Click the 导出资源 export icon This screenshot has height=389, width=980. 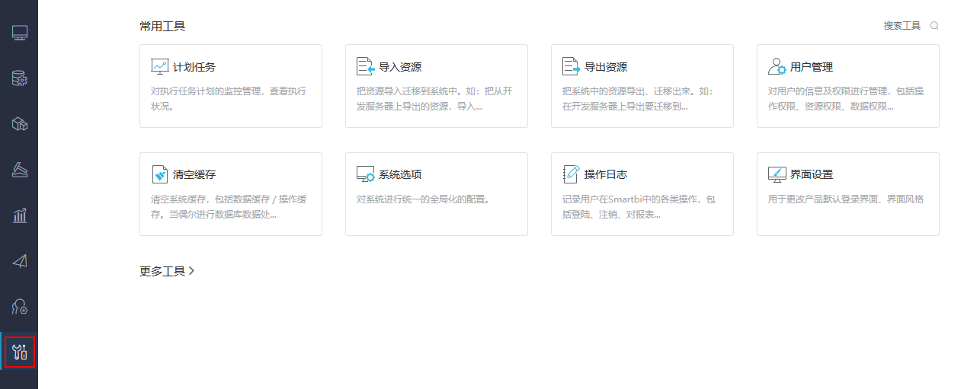pos(572,66)
